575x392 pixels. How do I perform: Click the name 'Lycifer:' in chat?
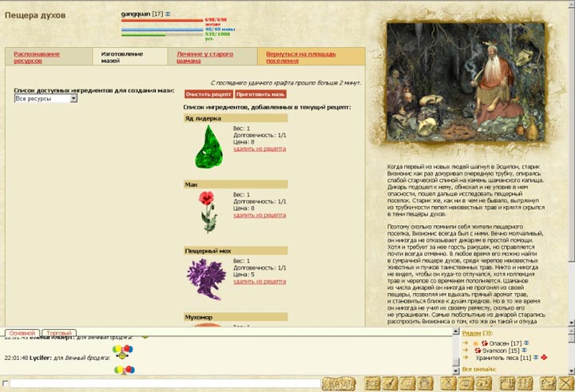[41, 358]
